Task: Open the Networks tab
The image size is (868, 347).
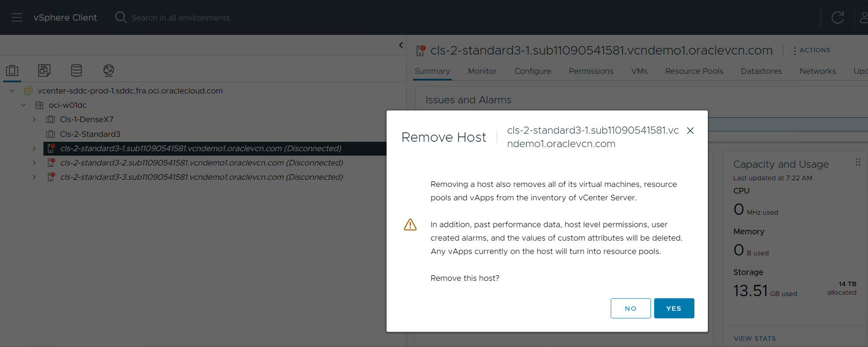Action: (817, 71)
